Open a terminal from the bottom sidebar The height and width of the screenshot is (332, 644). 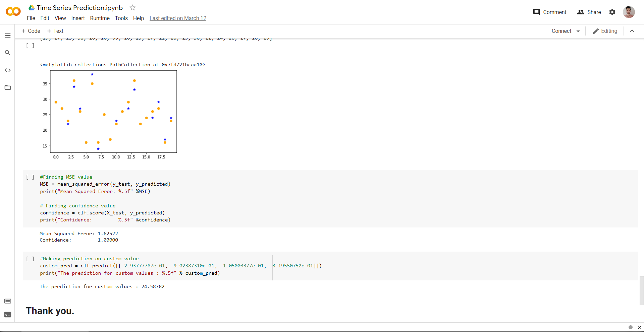coord(7,315)
